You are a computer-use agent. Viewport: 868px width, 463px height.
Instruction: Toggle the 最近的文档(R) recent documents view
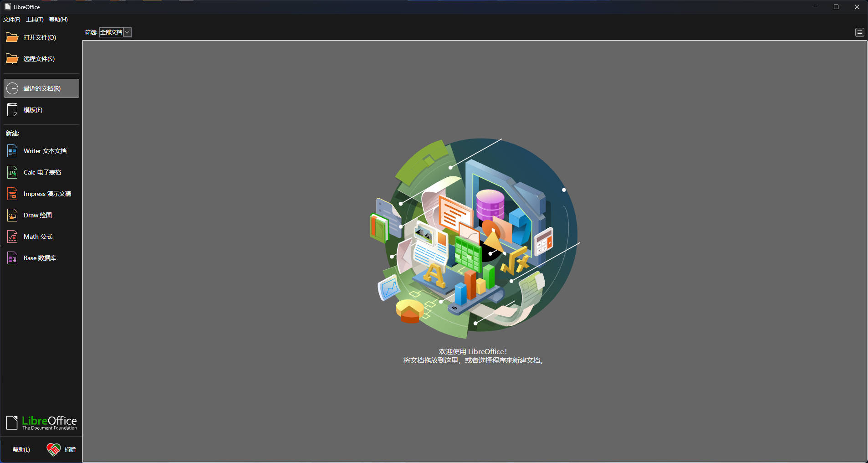tap(41, 88)
